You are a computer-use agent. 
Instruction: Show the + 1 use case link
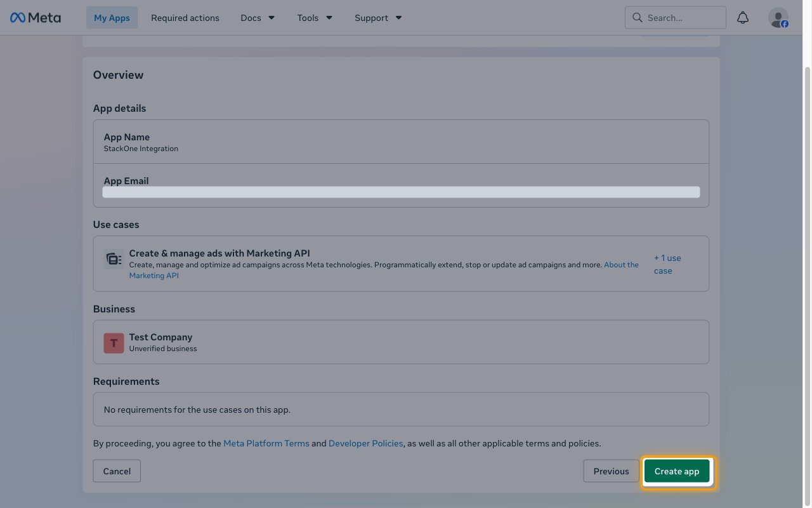[x=667, y=264]
